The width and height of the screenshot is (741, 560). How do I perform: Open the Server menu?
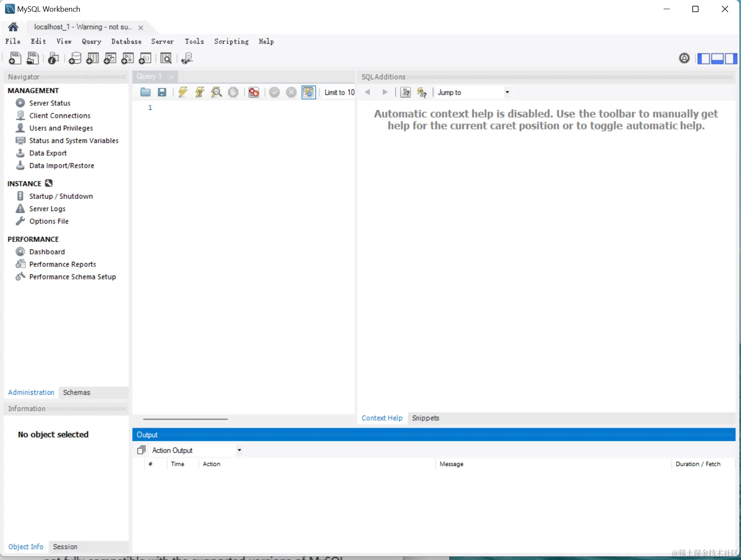pyautogui.click(x=162, y=41)
